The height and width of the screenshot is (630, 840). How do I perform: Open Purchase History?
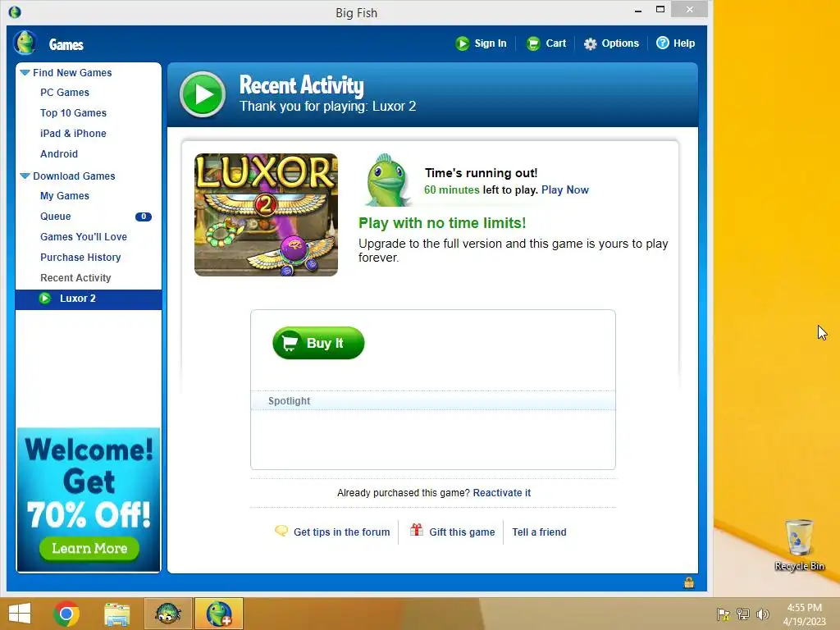pos(80,257)
